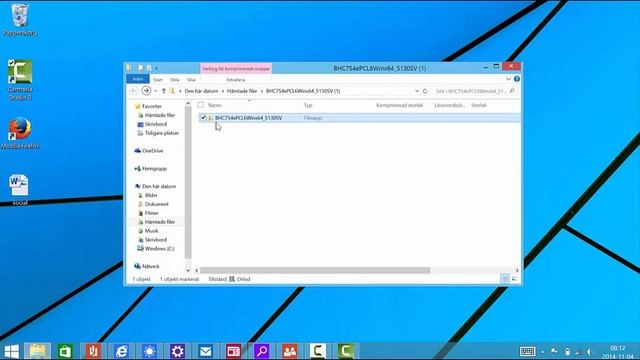The image size is (640, 360).
Task: Launch Mozilla Firefox from desktop
Action: [x=20, y=133]
